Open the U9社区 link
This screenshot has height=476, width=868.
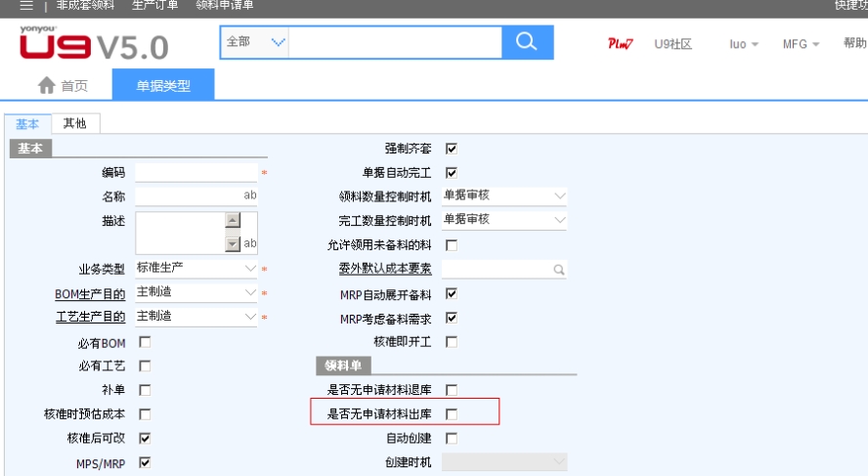click(673, 44)
